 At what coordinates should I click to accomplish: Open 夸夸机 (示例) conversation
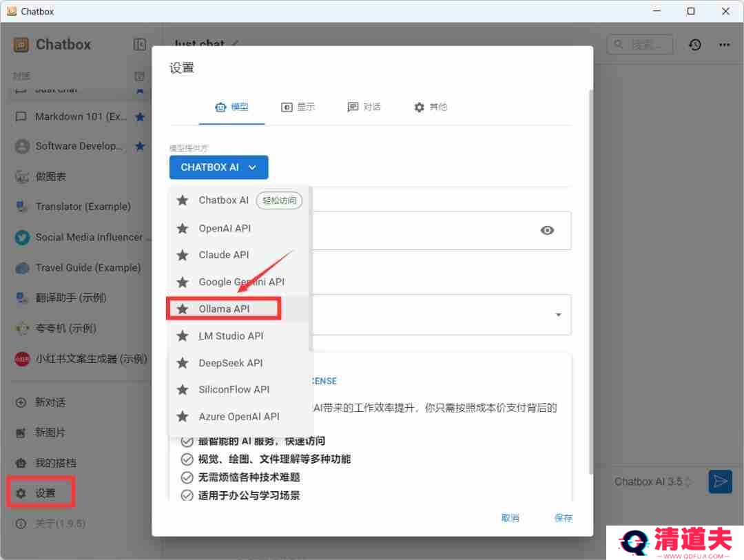(79, 329)
